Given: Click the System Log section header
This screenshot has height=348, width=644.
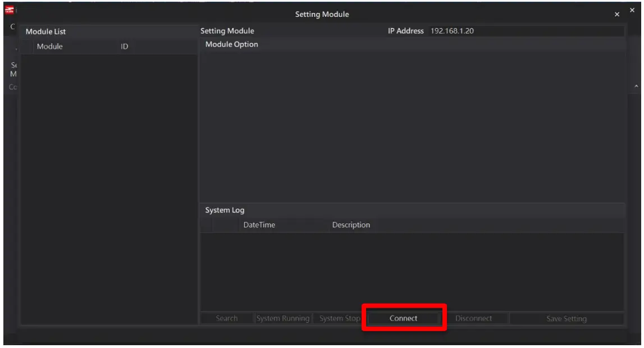Looking at the screenshot, I should pyautogui.click(x=225, y=210).
